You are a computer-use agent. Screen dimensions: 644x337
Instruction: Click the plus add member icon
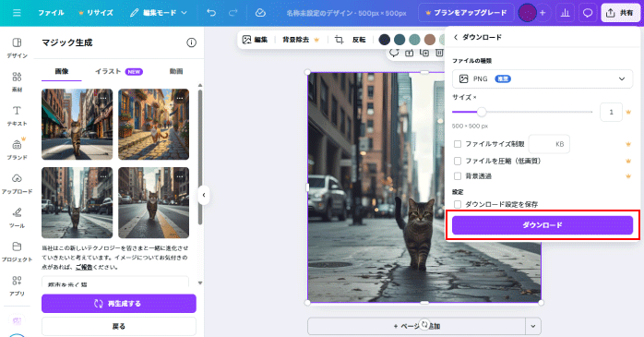543,13
